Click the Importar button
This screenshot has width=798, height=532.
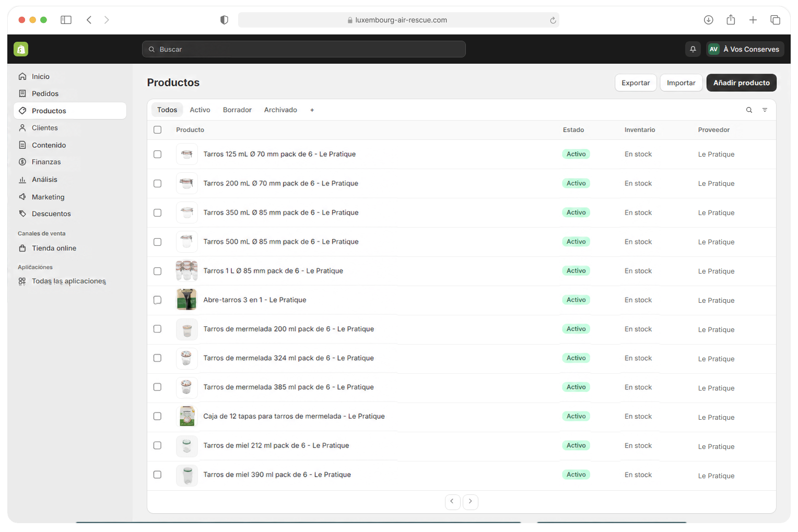681,83
